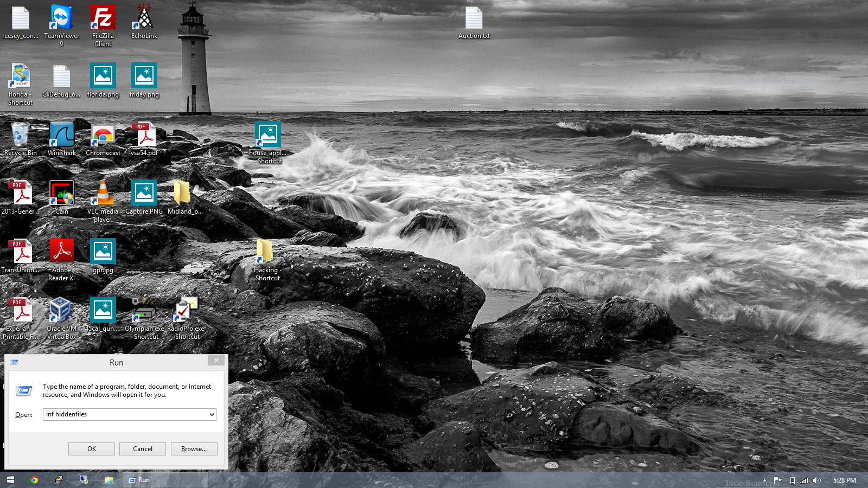Click the volume speaker icon in the system tray
The height and width of the screenshot is (488, 868).
817,480
